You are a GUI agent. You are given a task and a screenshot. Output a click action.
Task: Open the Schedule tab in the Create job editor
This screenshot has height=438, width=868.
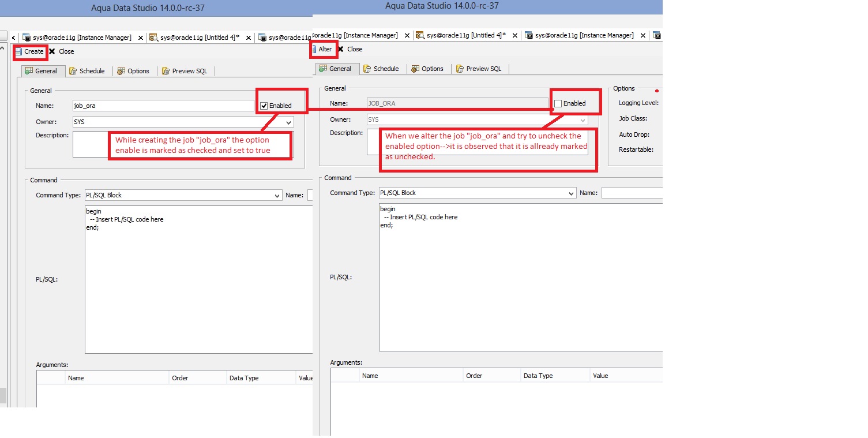pos(87,71)
